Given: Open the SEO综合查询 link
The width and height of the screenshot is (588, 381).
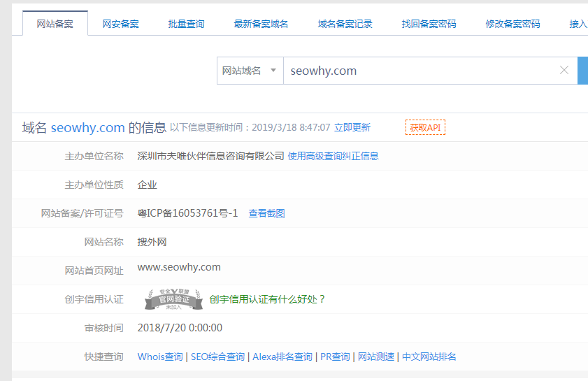Looking at the screenshot, I should tap(219, 357).
